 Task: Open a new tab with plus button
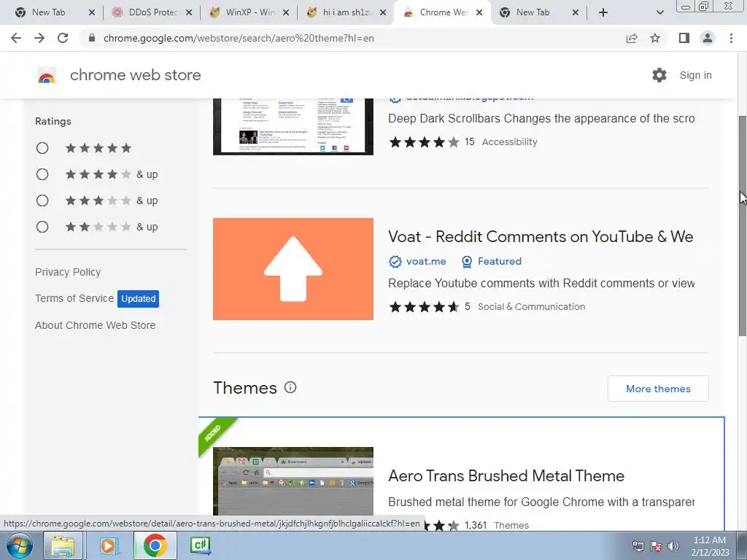tap(603, 12)
